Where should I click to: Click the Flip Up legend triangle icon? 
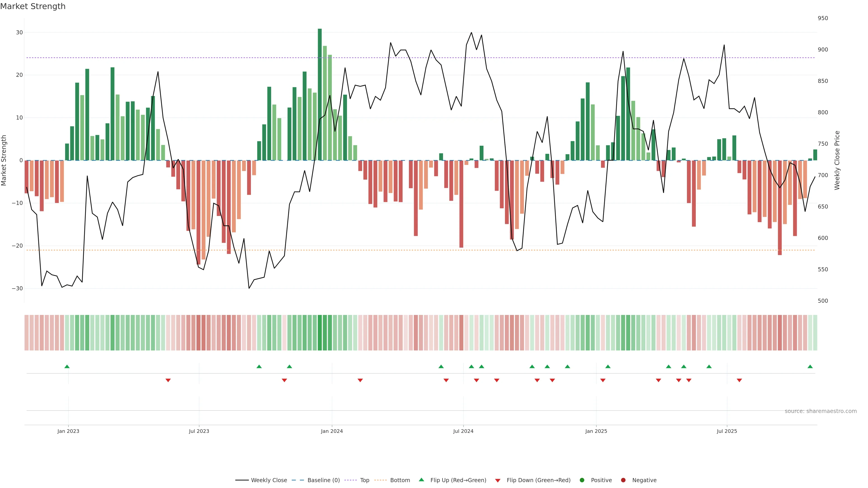(x=421, y=480)
